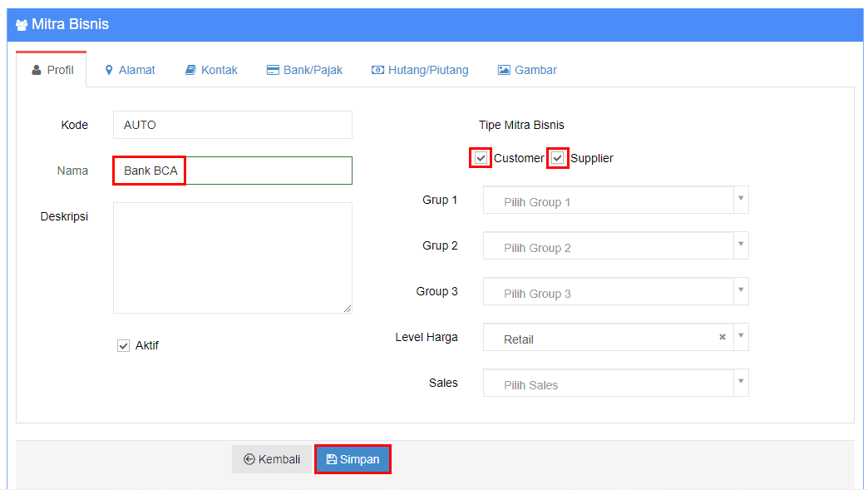Click the Mitra Bisnis header title
The width and height of the screenshot is (868, 490).
(x=71, y=24)
